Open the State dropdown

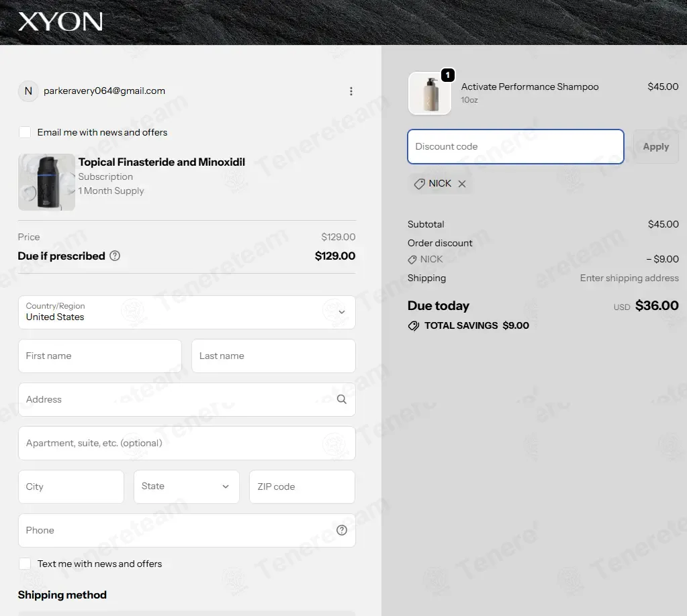[x=187, y=486]
